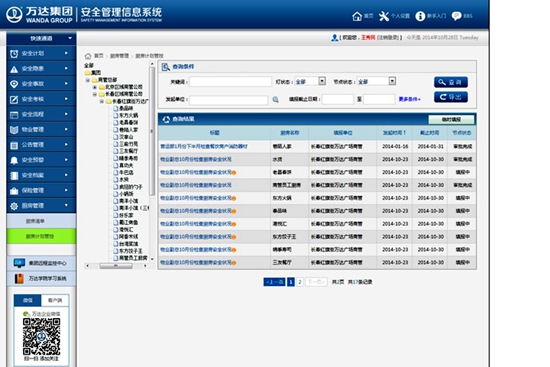Click 厨房管理 in the breadcrumb
550x367 pixels.
pyautogui.click(x=119, y=56)
